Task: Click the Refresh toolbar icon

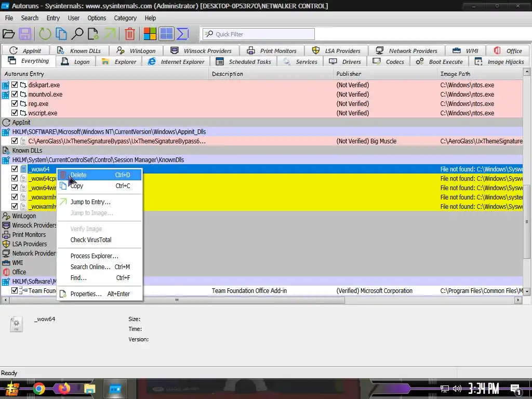Action: (45, 34)
